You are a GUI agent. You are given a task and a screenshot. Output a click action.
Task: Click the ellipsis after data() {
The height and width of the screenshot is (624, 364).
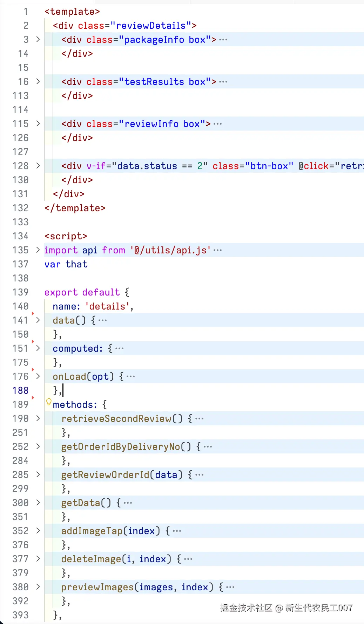102,320
